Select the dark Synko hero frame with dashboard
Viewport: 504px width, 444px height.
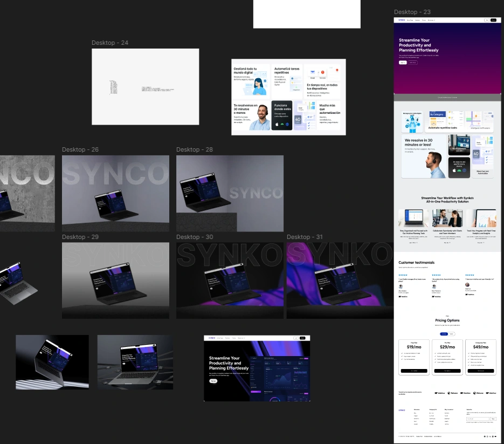click(x=257, y=368)
